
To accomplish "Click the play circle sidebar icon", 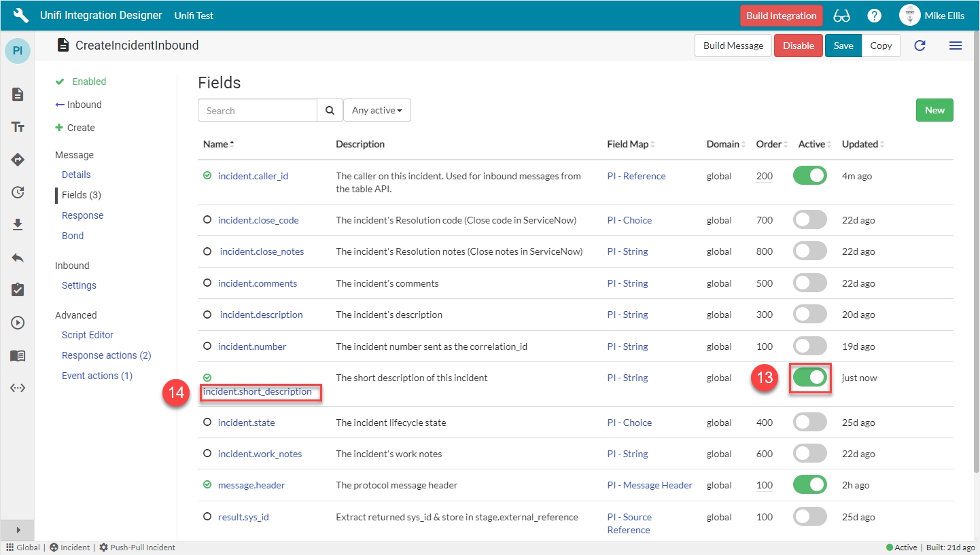I will coord(18,323).
